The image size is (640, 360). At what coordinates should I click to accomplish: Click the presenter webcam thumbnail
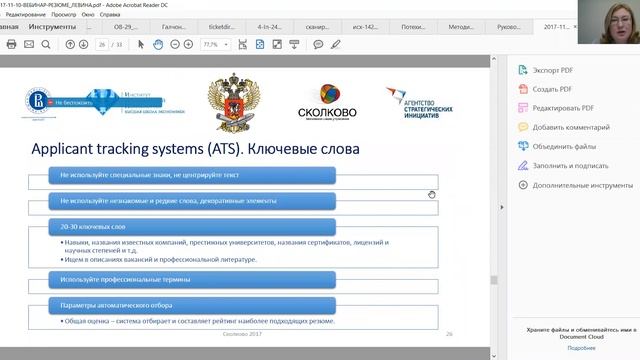[x=609, y=22]
